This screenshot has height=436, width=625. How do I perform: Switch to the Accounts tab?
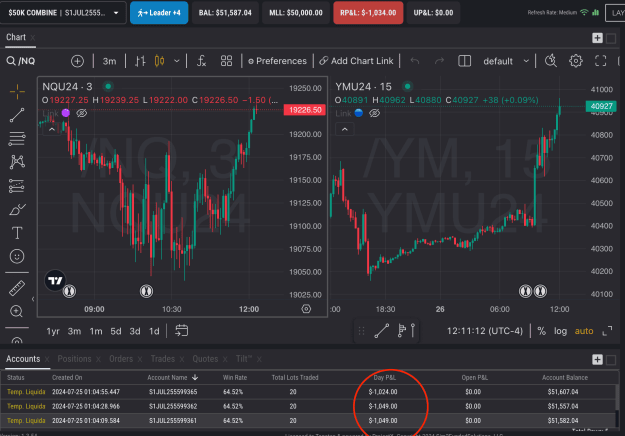coord(23,359)
